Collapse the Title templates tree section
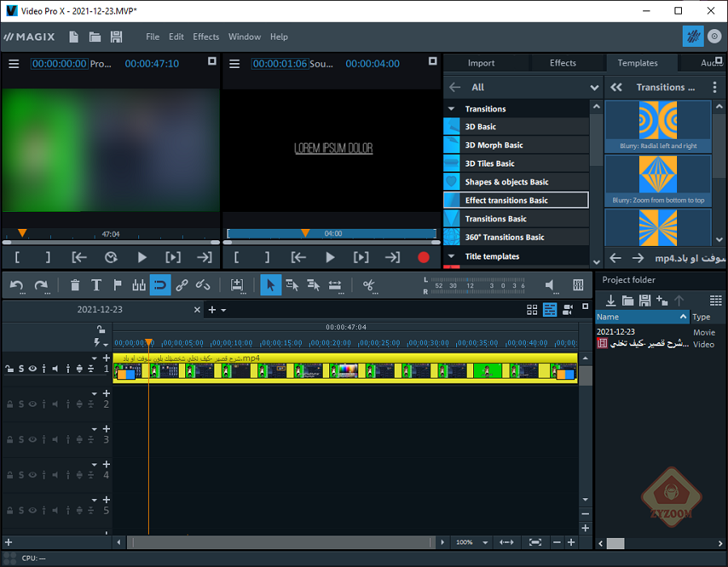The height and width of the screenshot is (567, 728). [451, 256]
